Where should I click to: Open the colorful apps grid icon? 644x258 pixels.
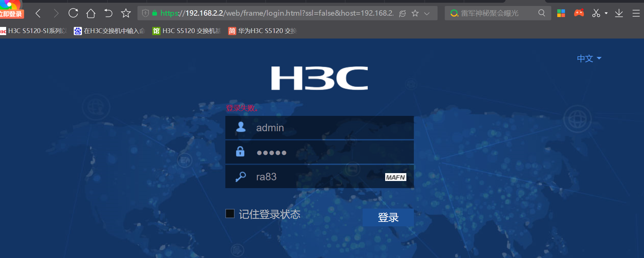tap(561, 13)
